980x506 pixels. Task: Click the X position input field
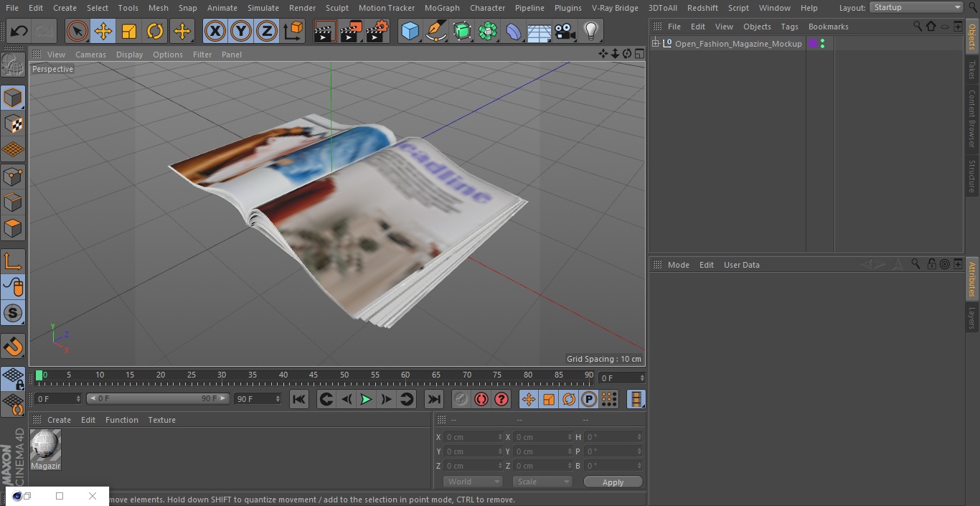click(473, 437)
